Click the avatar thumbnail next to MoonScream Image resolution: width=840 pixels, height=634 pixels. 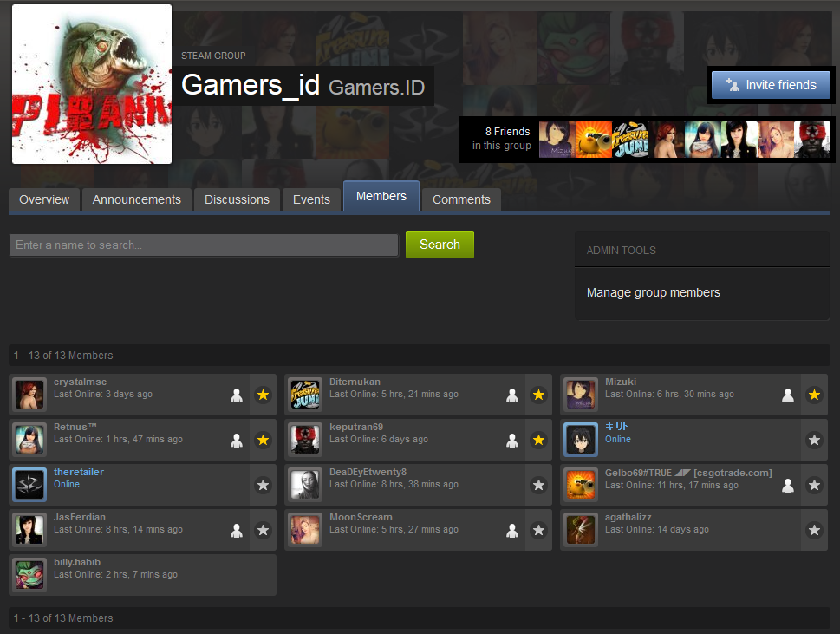pyautogui.click(x=305, y=530)
